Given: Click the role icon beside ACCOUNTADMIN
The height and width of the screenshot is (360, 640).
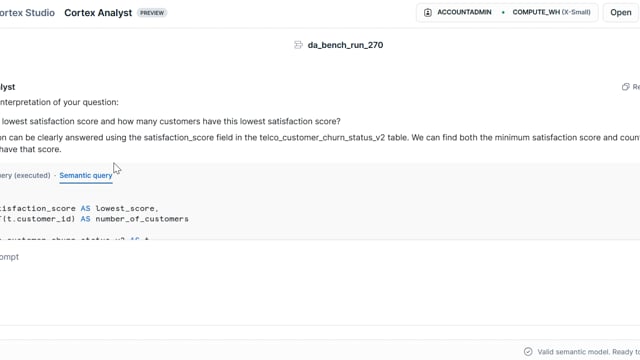Looking at the screenshot, I should pyautogui.click(x=427, y=13).
